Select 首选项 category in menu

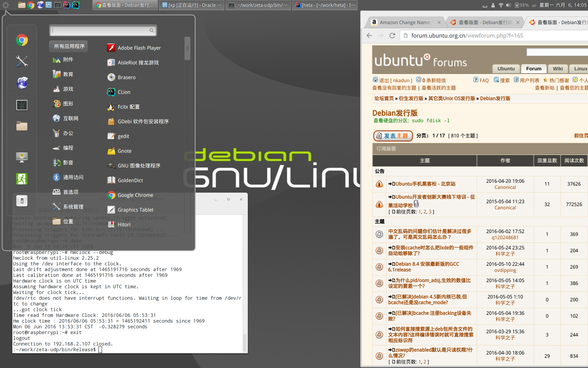pos(65,192)
